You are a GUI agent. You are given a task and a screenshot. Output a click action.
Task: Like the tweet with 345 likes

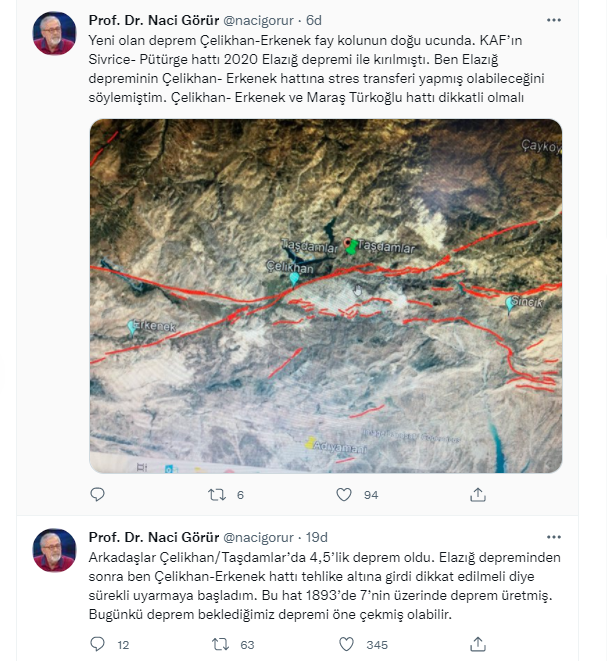coord(346,644)
